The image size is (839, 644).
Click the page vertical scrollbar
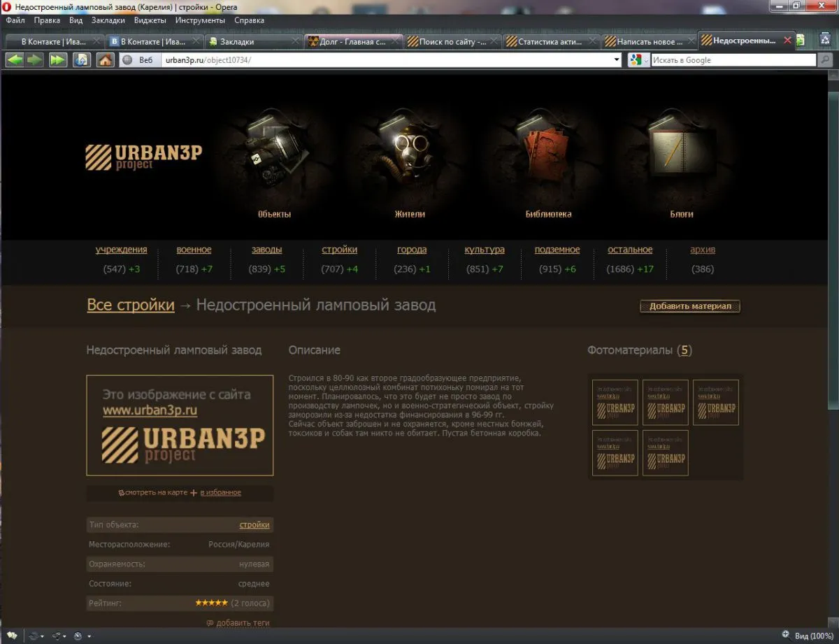(x=833, y=348)
